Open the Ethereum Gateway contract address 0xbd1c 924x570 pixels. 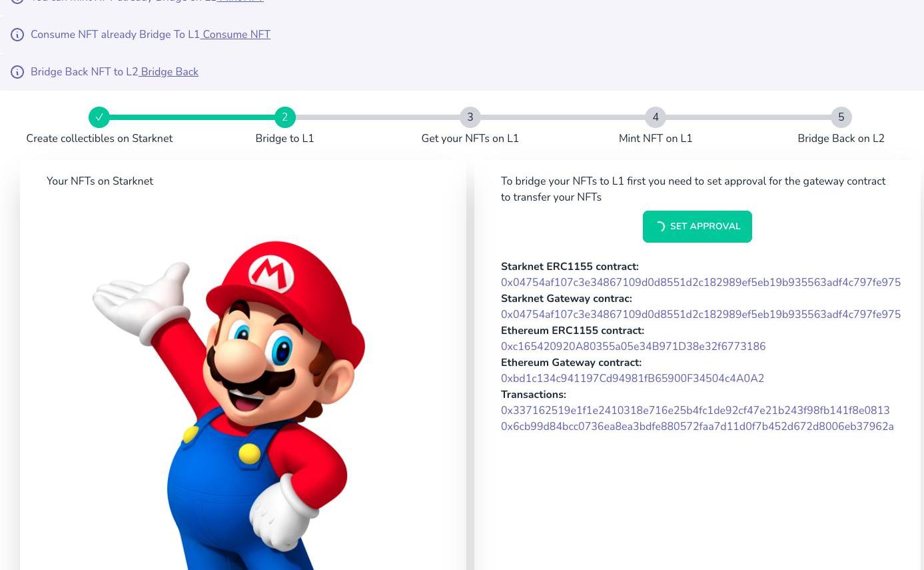click(632, 379)
